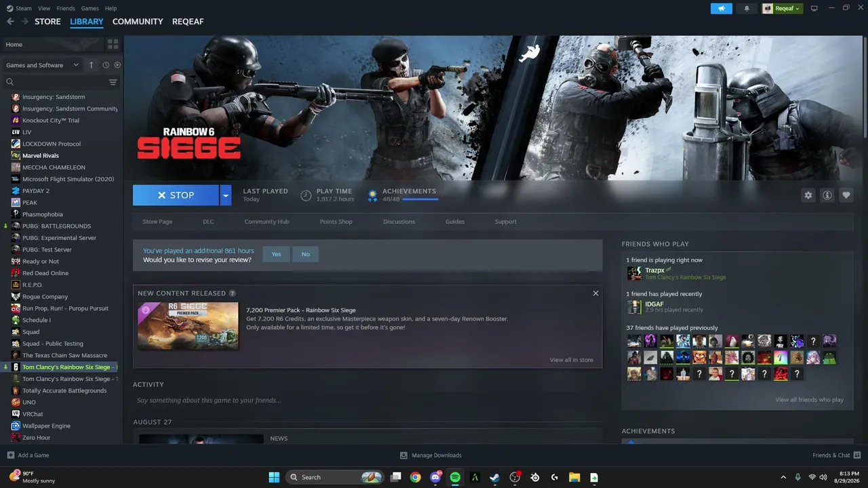Open the announcements megaphone button

[x=722, y=8]
